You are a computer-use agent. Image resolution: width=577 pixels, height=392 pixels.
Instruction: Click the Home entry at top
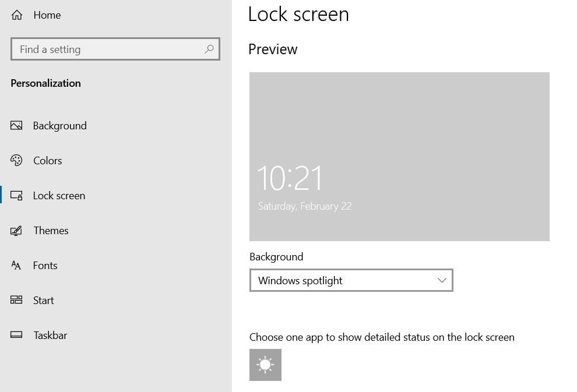pyautogui.click(x=47, y=15)
